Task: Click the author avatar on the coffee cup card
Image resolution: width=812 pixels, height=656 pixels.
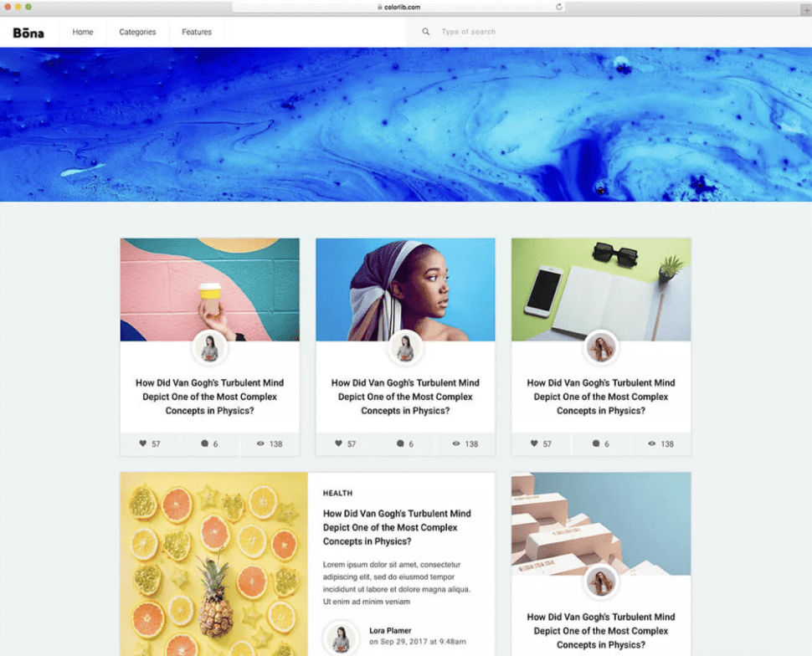Action: tap(210, 347)
